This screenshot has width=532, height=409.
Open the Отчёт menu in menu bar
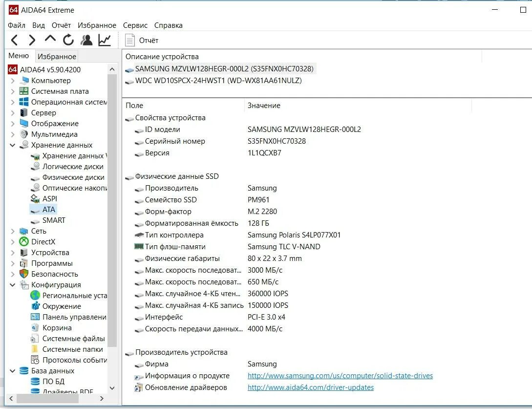(x=61, y=25)
